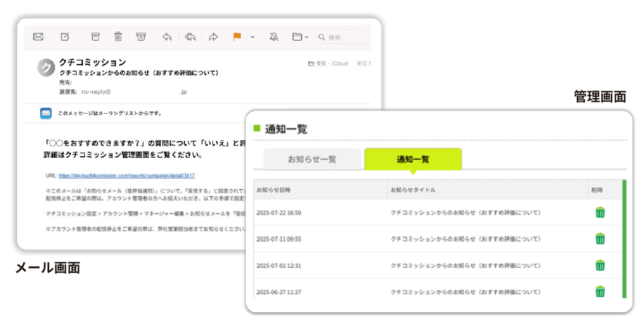Click the blue mailing list envelope icon

pyautogui.click(x=46, y=113)
